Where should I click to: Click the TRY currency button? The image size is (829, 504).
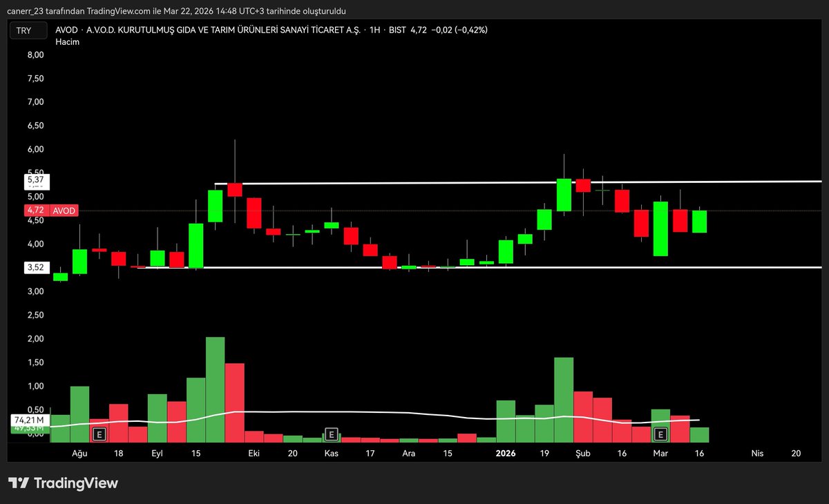pyautogui.click(x=28, y=30)
